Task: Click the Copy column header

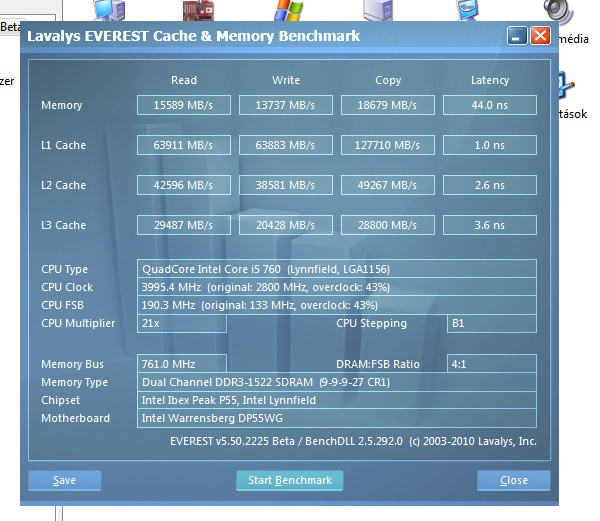Action: (388, 80)
